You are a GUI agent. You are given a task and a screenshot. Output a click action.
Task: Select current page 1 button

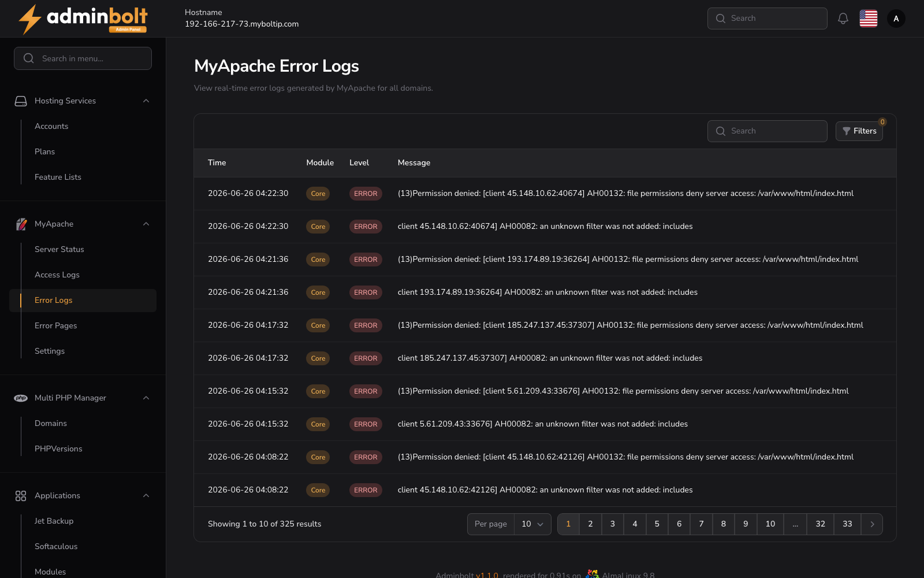[568, 524]
